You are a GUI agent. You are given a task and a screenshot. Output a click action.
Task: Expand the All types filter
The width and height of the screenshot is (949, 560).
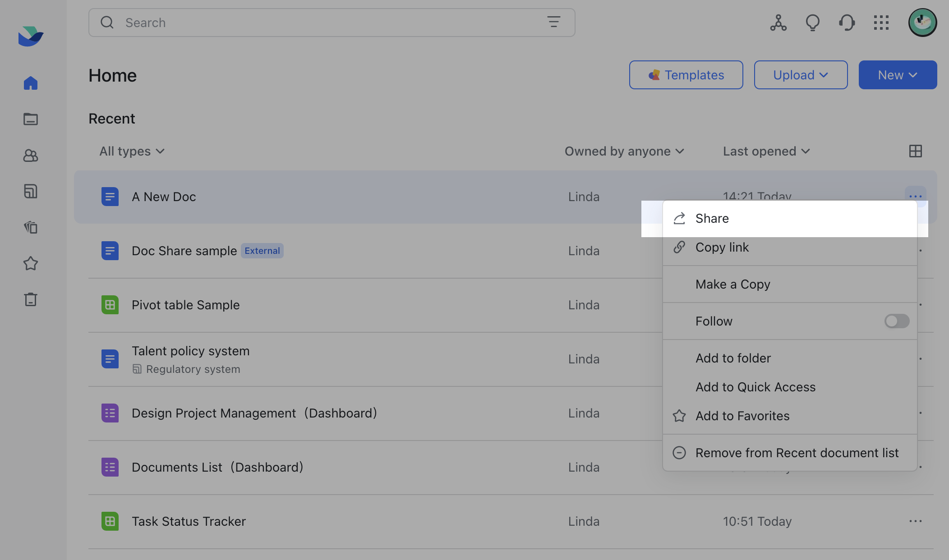(x=131, y=151)
